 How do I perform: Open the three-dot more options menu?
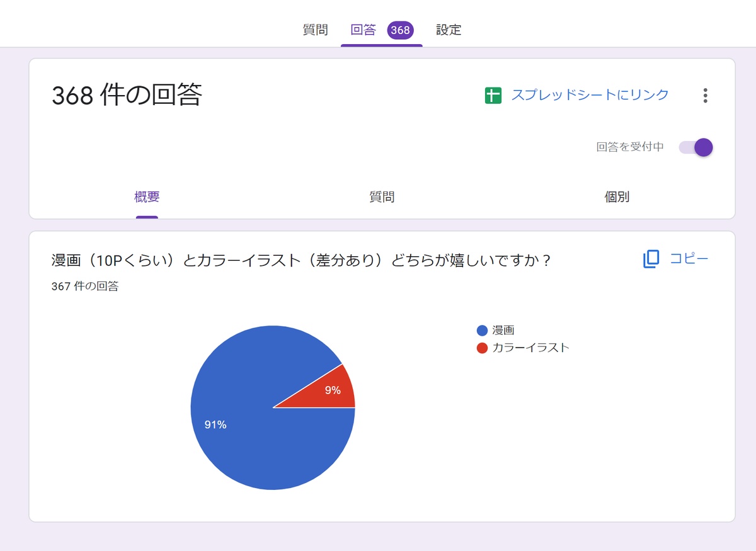[705, 96]
